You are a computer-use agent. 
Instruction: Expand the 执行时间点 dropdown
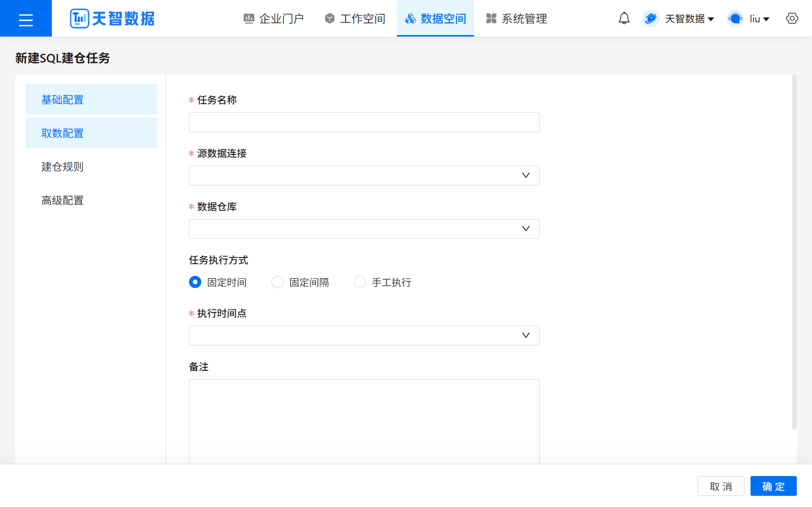[364, 335]
